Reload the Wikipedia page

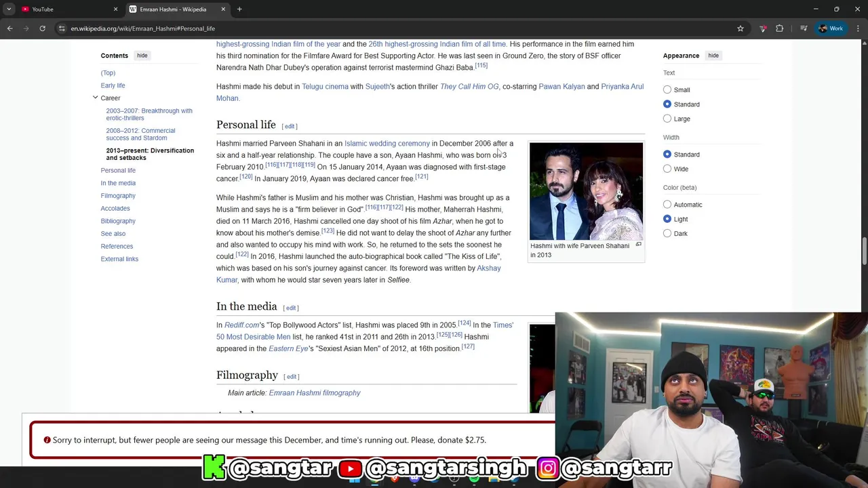(42, 28)
